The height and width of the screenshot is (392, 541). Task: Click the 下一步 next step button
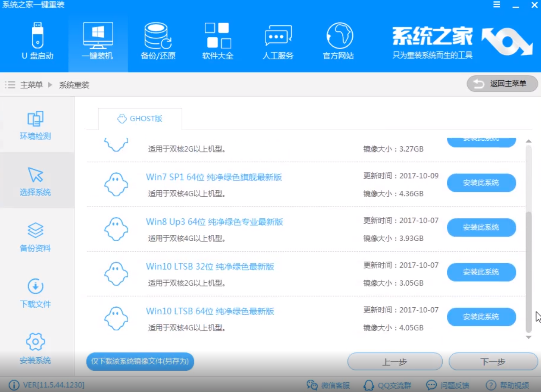click(x=493, y=361)
